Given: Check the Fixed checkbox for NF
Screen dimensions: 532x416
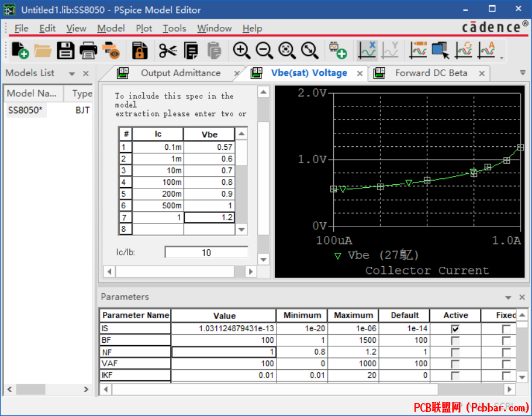Looking at the screenshot, I should [x=506, y=352].
